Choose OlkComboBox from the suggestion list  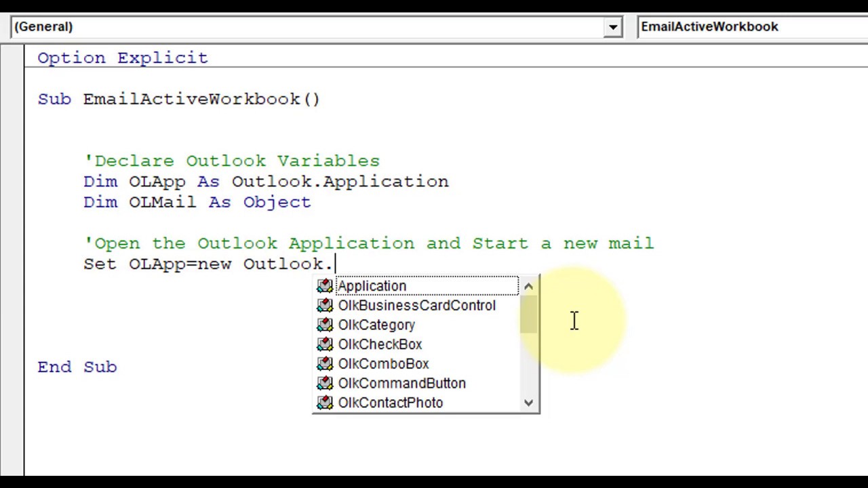383,364
